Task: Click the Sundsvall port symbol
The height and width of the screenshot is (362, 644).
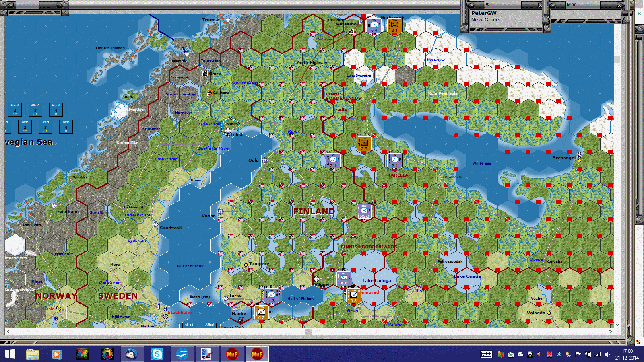Action: click(x=155, y=225)
